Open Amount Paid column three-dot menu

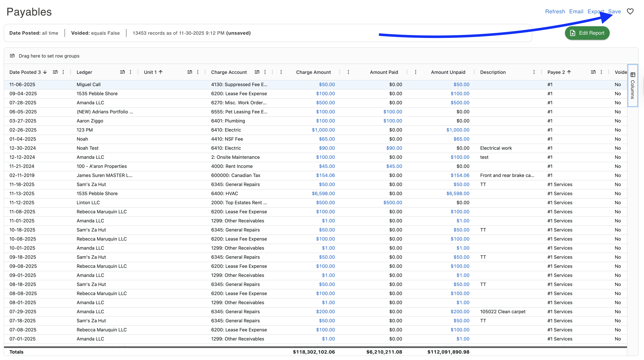pyautogui.click(x=348, y=72)
